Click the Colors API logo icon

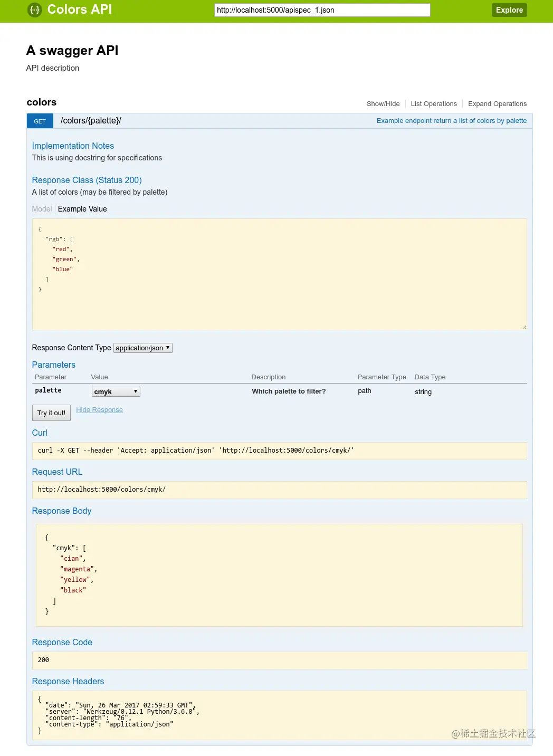click(x=34, y=9)
